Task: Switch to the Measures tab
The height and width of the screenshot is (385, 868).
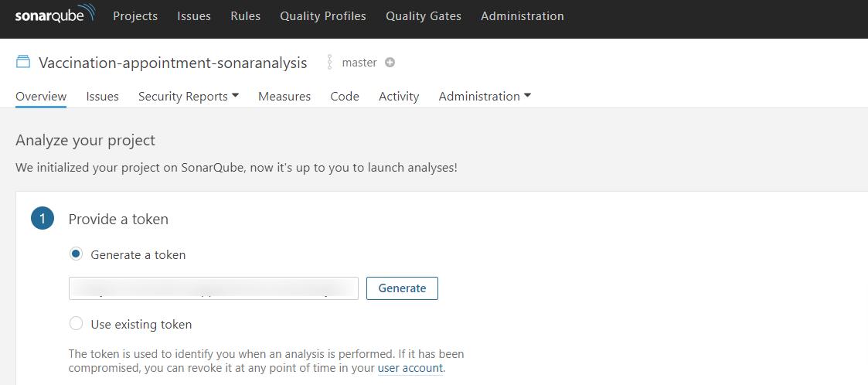Action: [284, 97]
